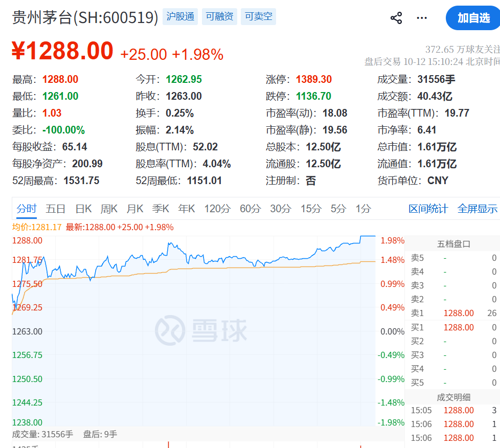Click the 昨收 value 1263.00

(x=184, y=96)
